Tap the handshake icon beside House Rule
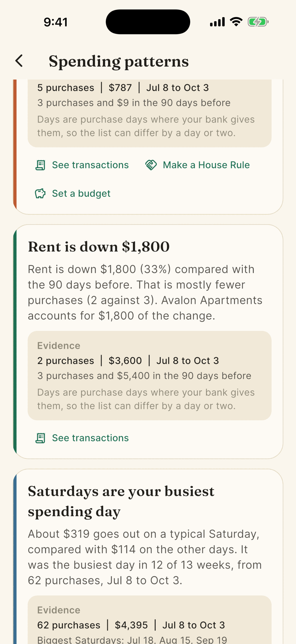Image resolution: width=296 pixels, height=644 pixels. click(151, 165)
